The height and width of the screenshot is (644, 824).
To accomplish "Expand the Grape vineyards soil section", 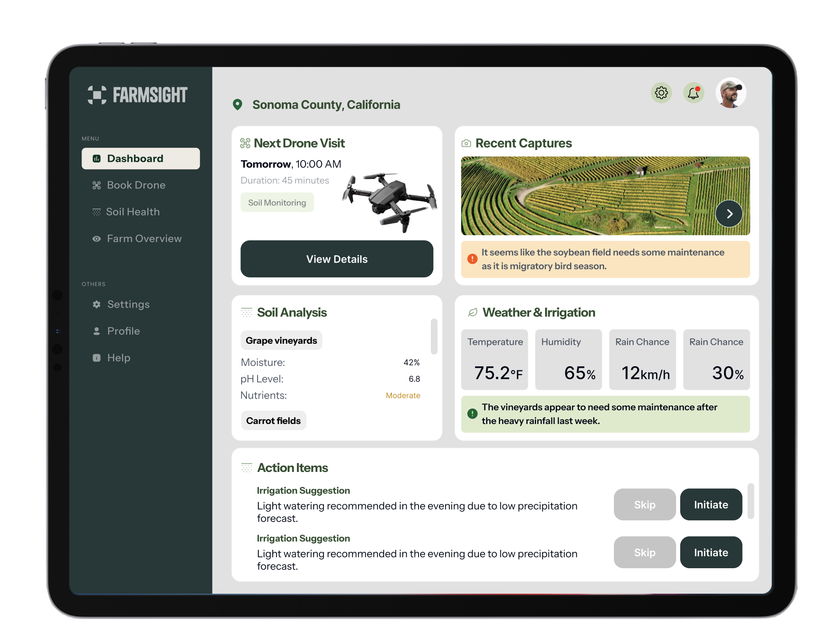I will coord(281,340).
